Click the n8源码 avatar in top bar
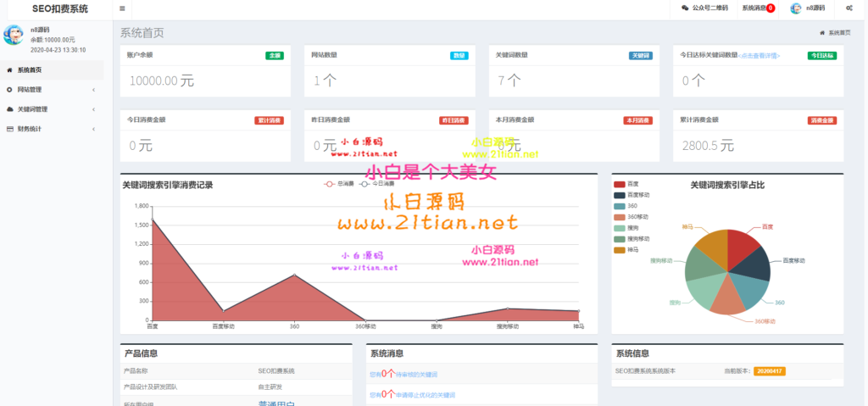 coord(796,8)
